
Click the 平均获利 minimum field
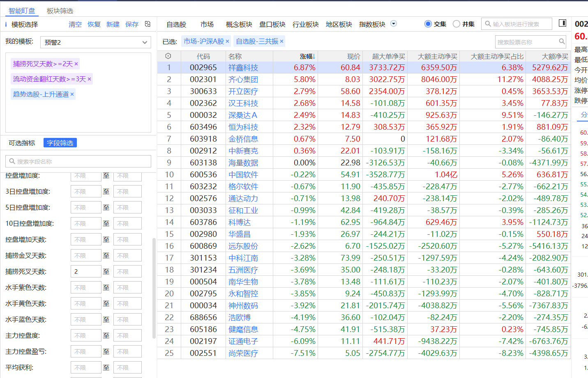(86, 367)
